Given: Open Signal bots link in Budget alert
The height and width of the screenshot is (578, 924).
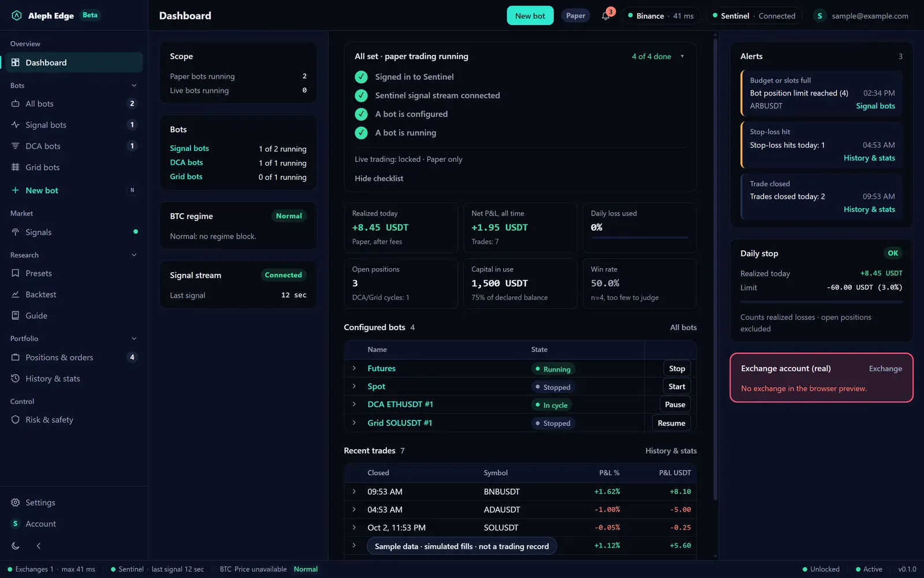Looking at the screenshot, I should coord(875,106).
